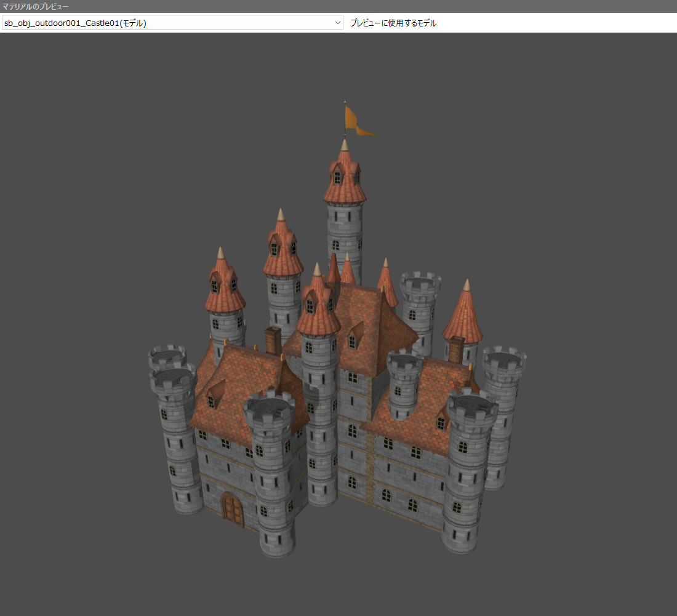Click the マテリアルのプレビュー panel title

pos(35,6)
